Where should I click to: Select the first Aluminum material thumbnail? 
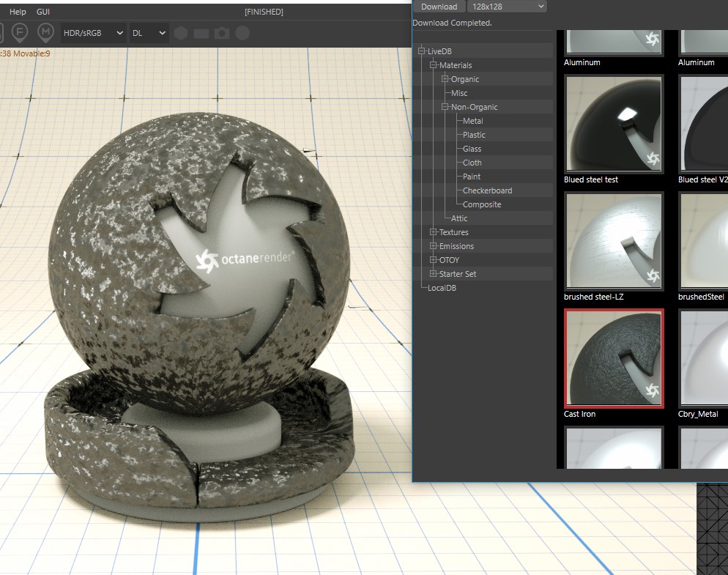pos(614,42)
